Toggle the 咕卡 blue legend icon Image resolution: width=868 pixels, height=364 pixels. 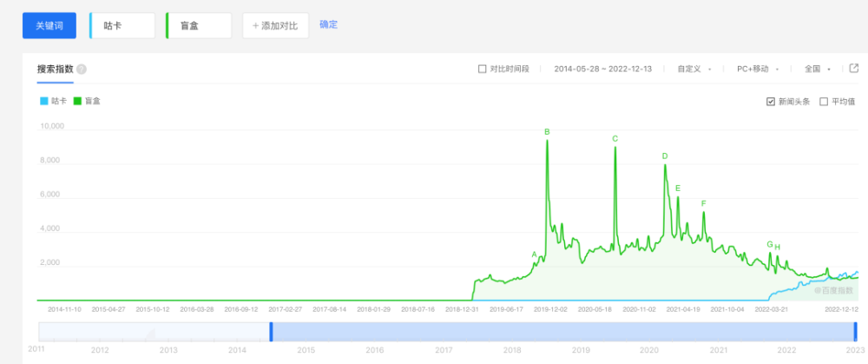pos(44,102)
